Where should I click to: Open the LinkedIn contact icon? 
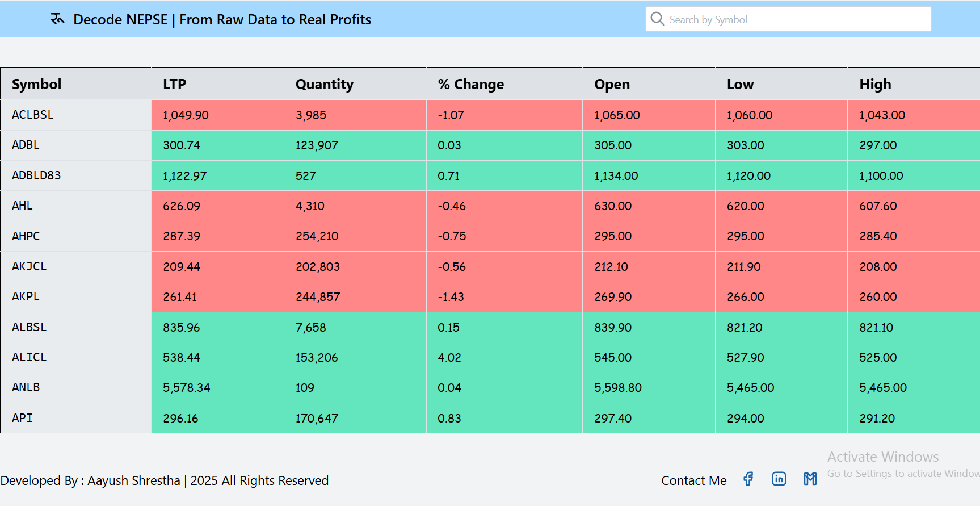click(779, 479)
